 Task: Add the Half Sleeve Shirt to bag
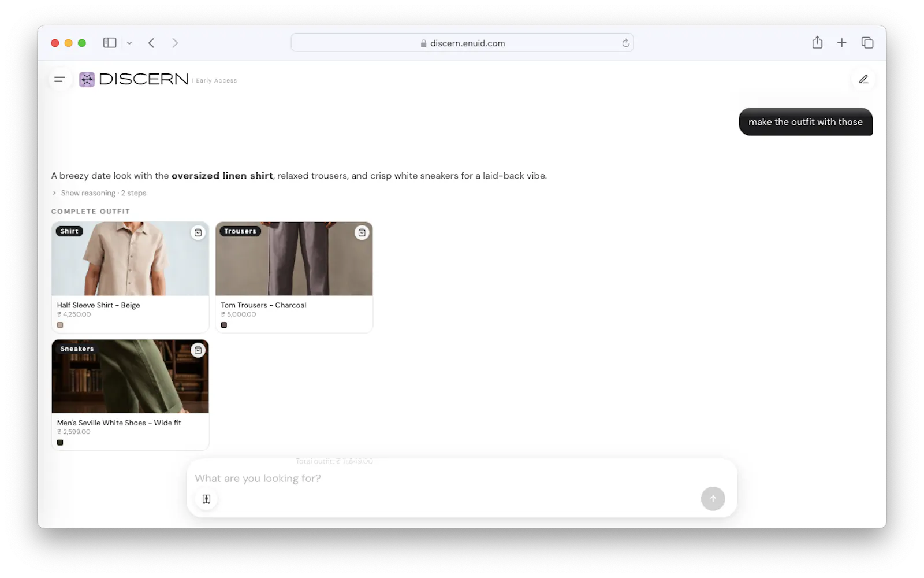[x=198, y=232]
